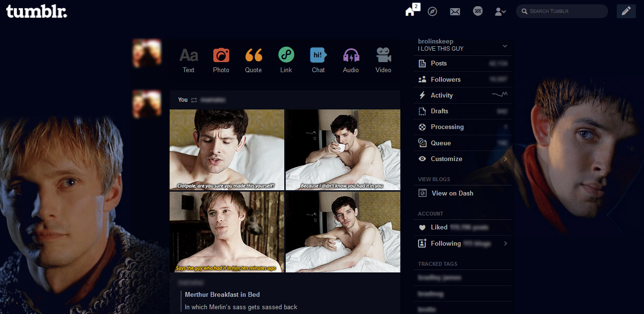This screenshot has height=314, width=644.
Task: Expand the brolinskeep blog switcher chevron
Action: (x=505, y=46)
